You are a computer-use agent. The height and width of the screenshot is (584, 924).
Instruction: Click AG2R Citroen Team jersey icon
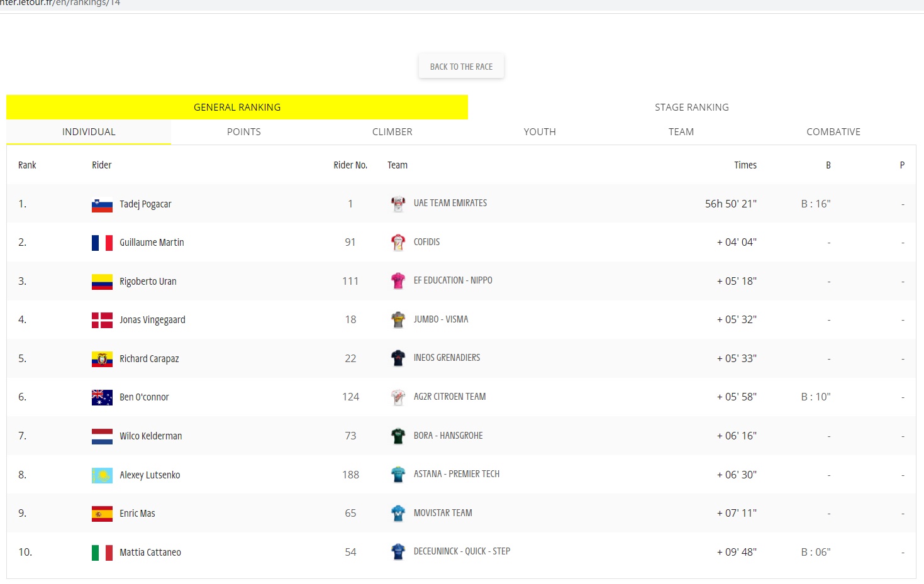point(398,397)
